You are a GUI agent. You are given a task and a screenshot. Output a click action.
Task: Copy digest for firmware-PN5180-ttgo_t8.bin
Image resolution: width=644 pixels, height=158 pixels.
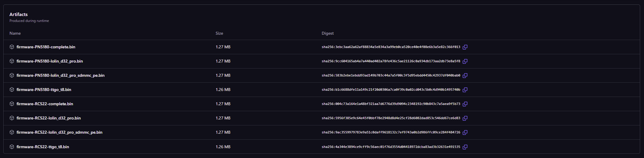pyautogui.click(x=465, y=90)
